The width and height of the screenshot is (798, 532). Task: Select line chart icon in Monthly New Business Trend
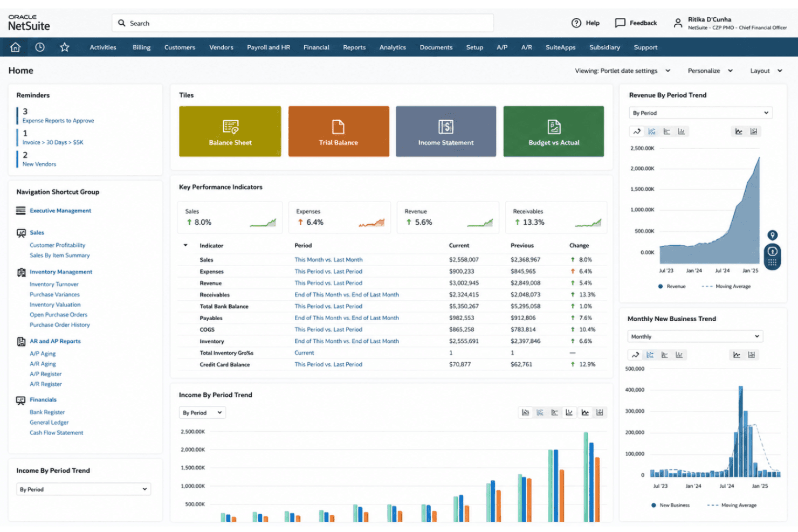point(635,355)
